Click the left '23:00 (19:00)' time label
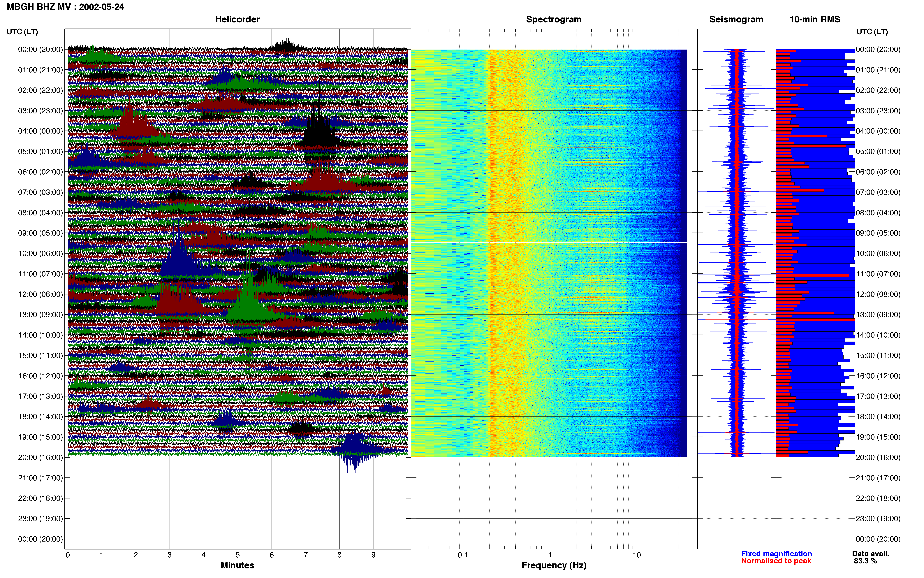 coord(40,518)
